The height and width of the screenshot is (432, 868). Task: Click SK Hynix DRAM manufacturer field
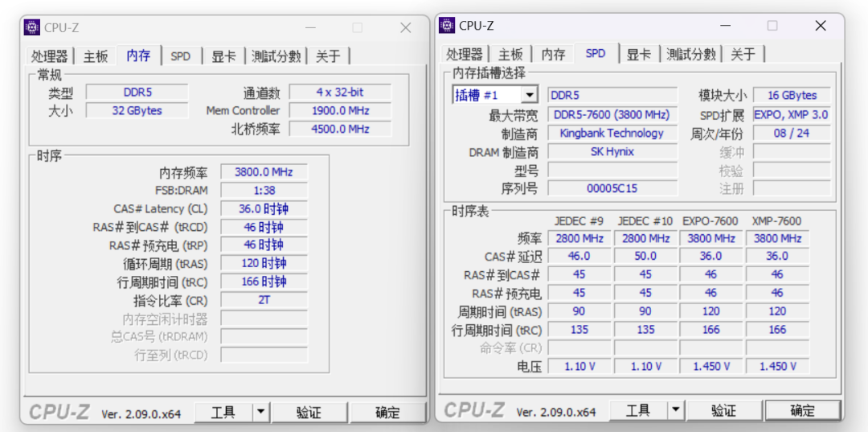click(612, 151)
